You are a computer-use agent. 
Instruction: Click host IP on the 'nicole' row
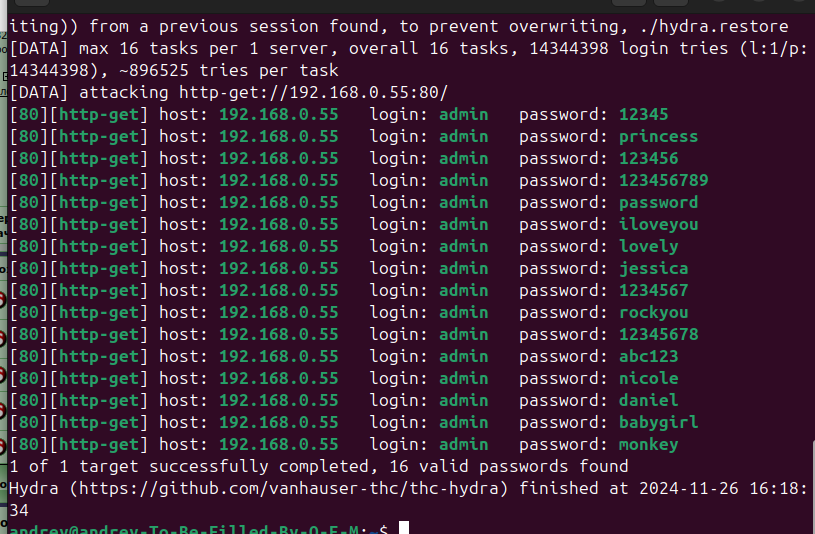point(279,379)
